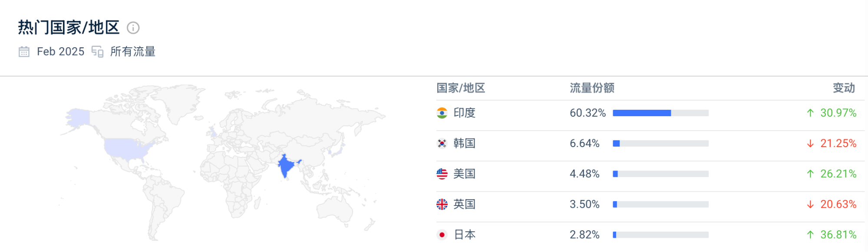The height and width of the screenshot is (252, 868).
Task: Click the India flag icon
Action: 442,113
